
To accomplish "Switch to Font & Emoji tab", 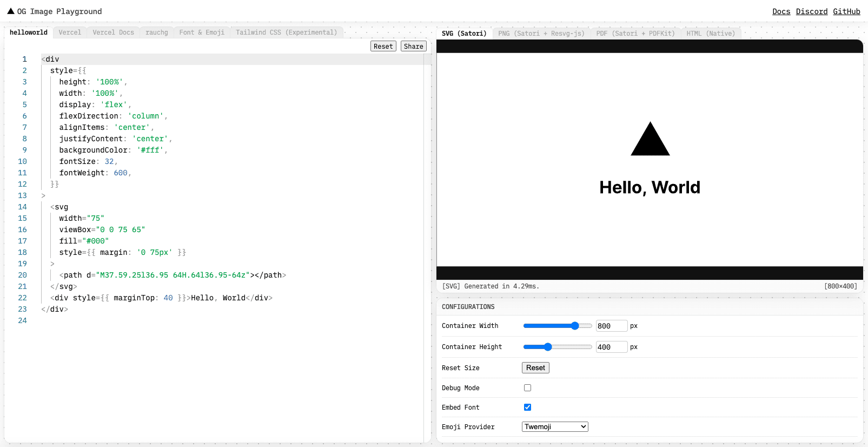I will tap(202, 32).
